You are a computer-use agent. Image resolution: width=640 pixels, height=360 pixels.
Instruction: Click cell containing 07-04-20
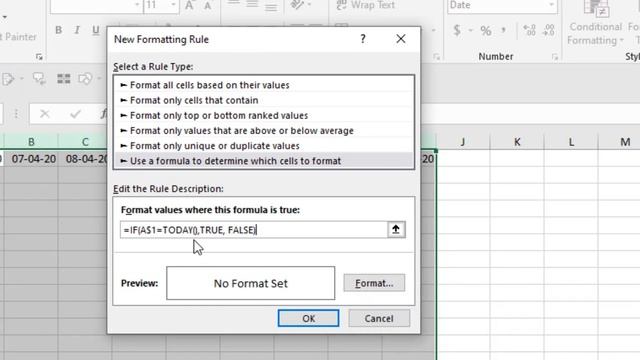click(x=31, y=159)
